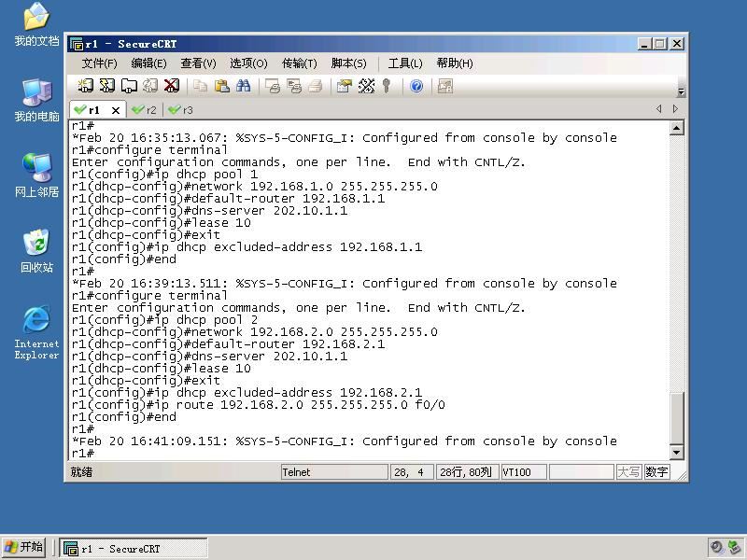The image size is (747, 560).
Task: Open the 工具(L) menu
Action: 405,63
